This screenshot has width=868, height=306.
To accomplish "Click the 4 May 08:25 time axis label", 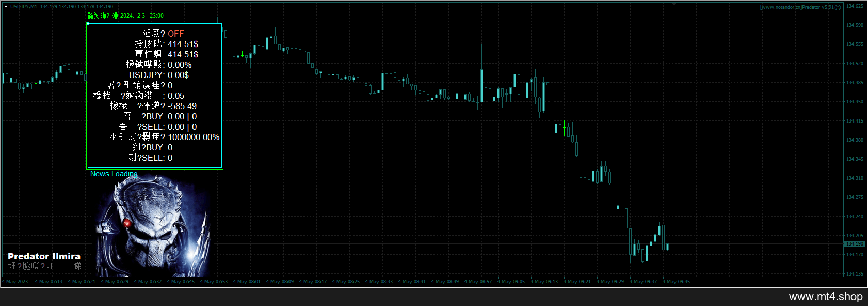I will [346, 282].
